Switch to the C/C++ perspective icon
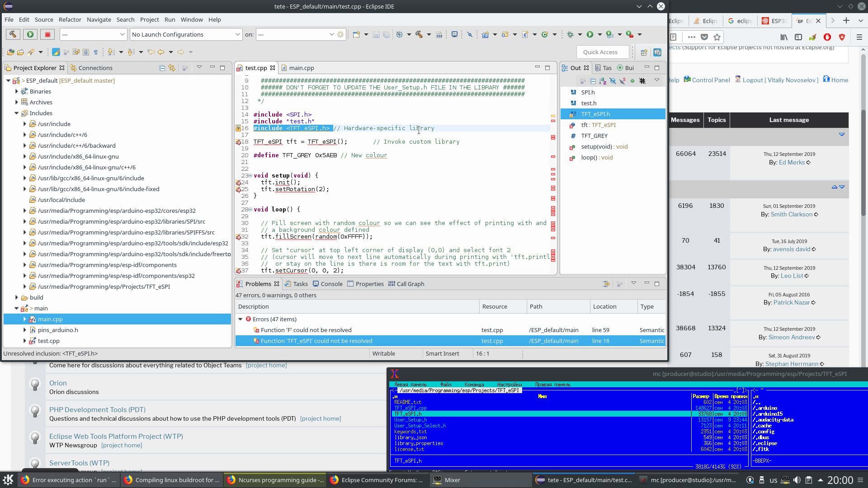The image size is (868, 488). pyautogui.click(x=657, y=52)
